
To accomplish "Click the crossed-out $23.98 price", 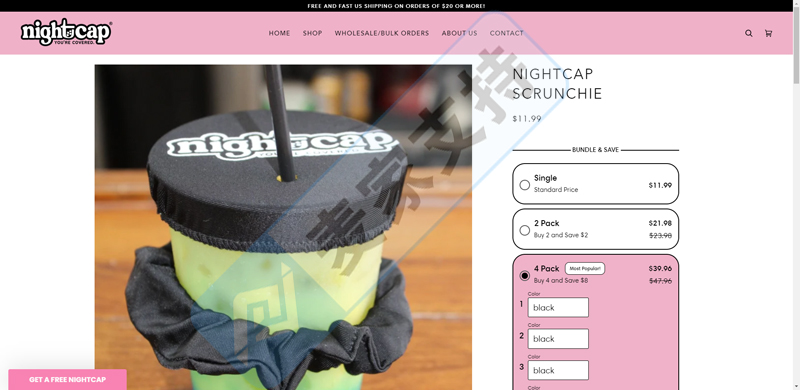I will click(x=660, y=235).
